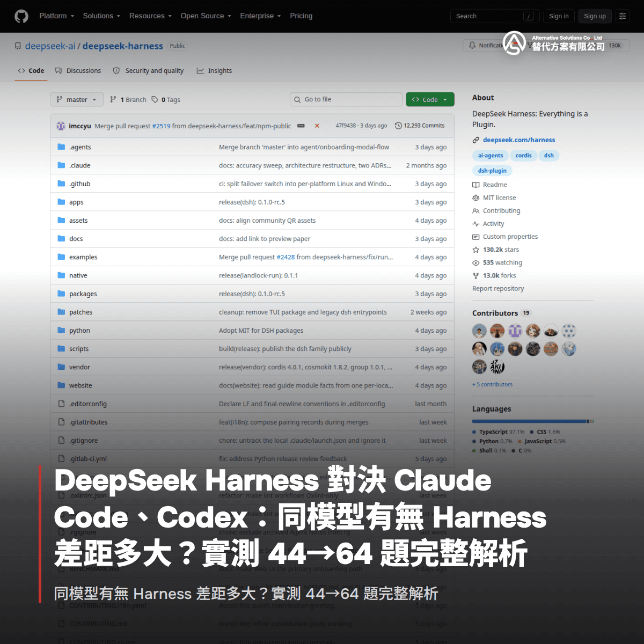The width and height of the screenshot is (644, 644).
Task: Open the patches folder
Action: [x=80, y=312]
